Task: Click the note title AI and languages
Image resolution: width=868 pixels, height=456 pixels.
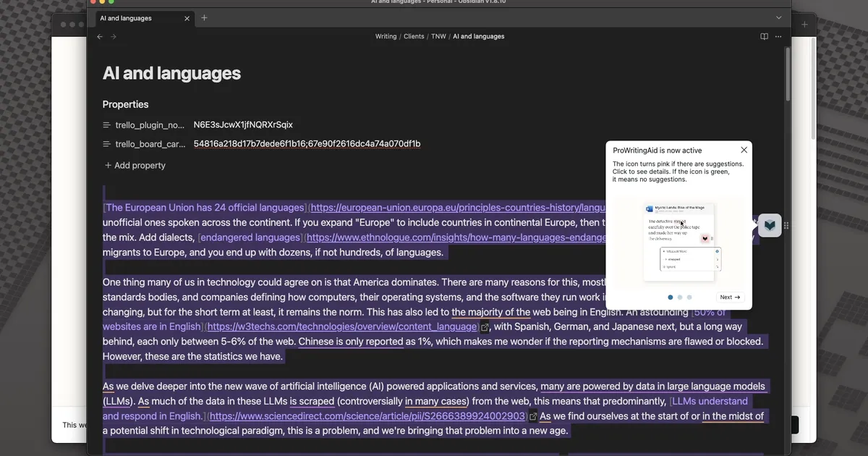Action: (171, 73)
